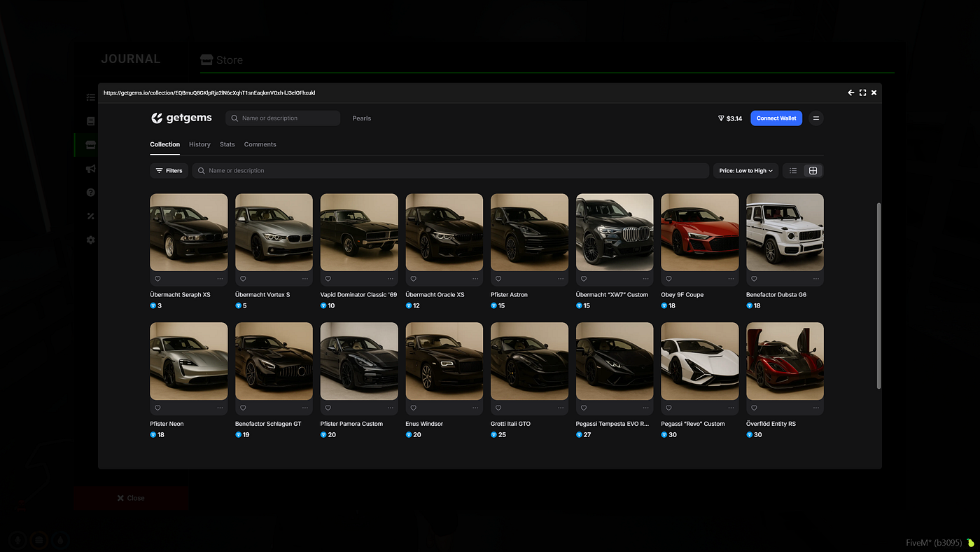
Task: Like the Benefactor Schlagen GT card
Action: (x=243, y=408)
